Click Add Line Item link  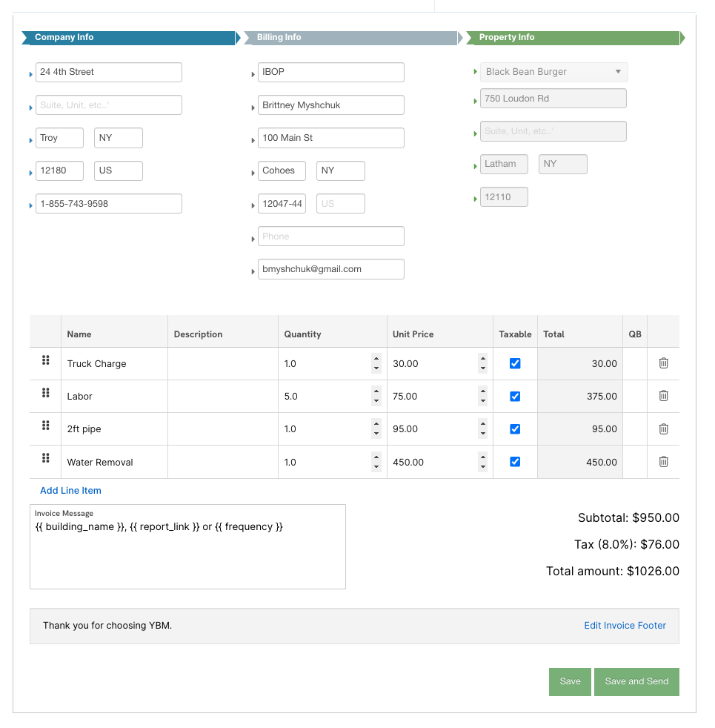tap(70, 491)
